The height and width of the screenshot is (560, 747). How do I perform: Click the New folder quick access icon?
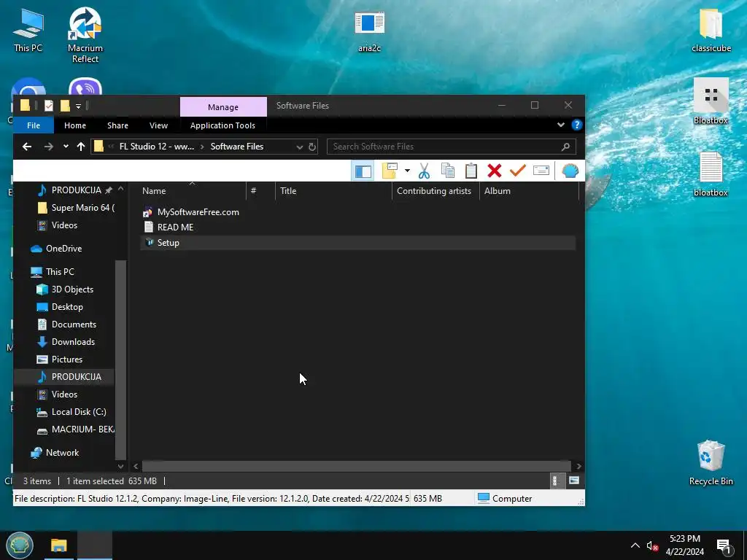[65, 106]
